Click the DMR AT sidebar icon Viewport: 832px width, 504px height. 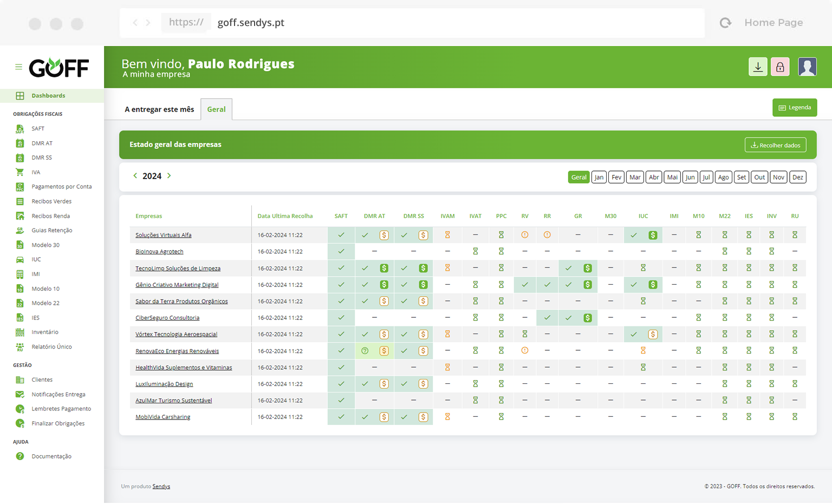[x=20, y=143]
